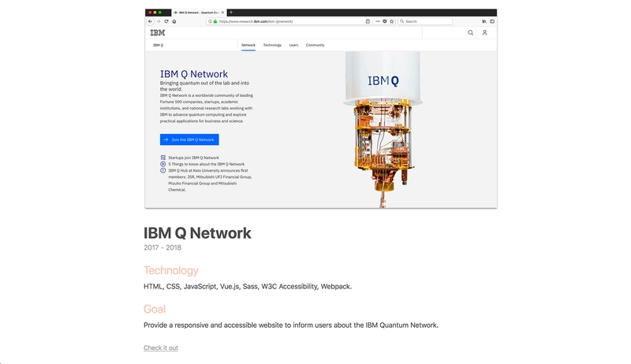
Task: Open the Network navigation tab
Action: click(x=248, y=45)
